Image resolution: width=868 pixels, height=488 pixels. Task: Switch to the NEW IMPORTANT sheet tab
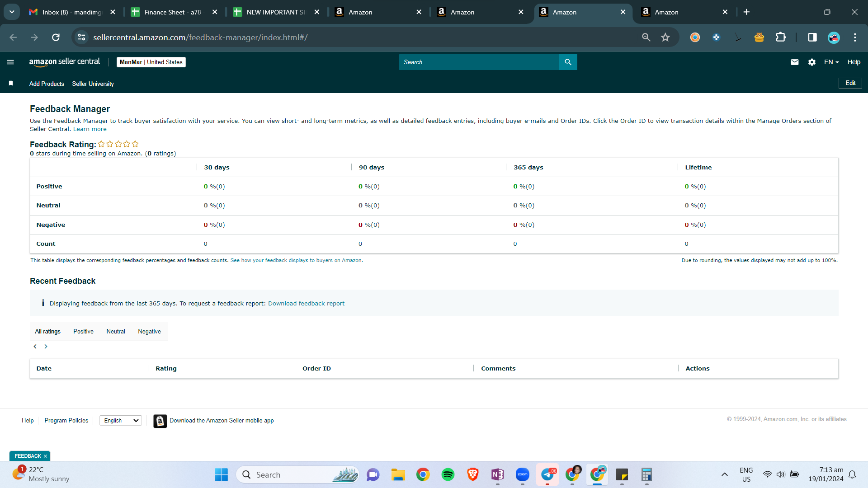tap(277, 12)
